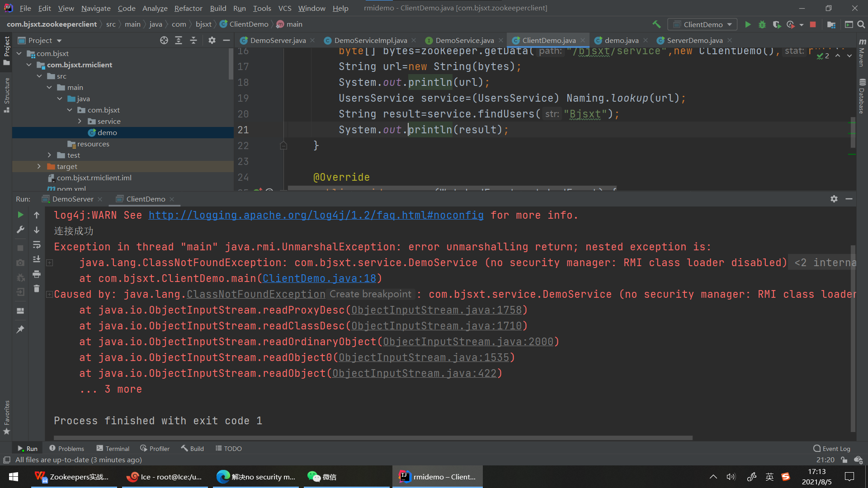Open Database tool window
Viewport: 868px width, 488px height.
tap(862, 96)
